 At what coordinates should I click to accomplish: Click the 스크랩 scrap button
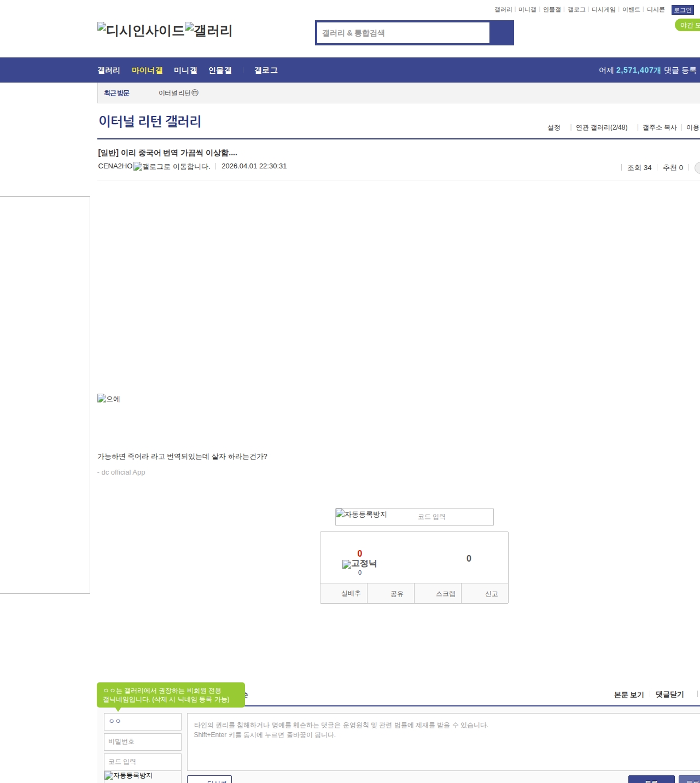tap(438, 593)
